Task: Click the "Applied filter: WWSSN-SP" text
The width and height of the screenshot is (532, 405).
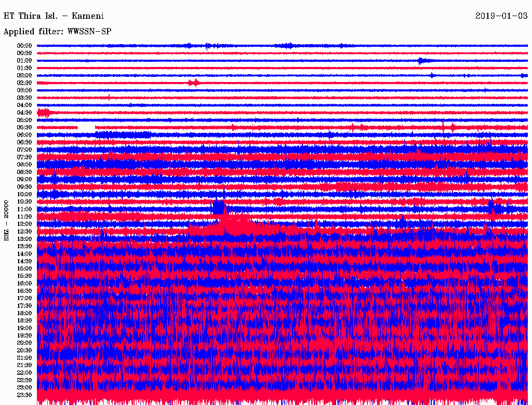Action: [x=57, y=32]
